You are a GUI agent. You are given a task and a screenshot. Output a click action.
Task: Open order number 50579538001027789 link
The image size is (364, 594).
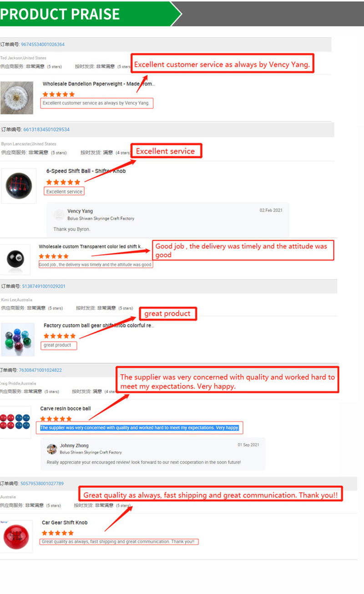pos(42,483)
